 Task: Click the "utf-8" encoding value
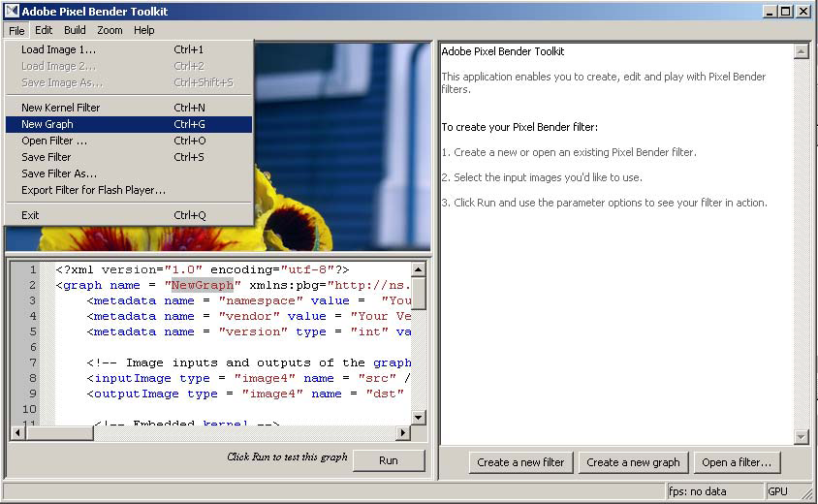[306, 269]
